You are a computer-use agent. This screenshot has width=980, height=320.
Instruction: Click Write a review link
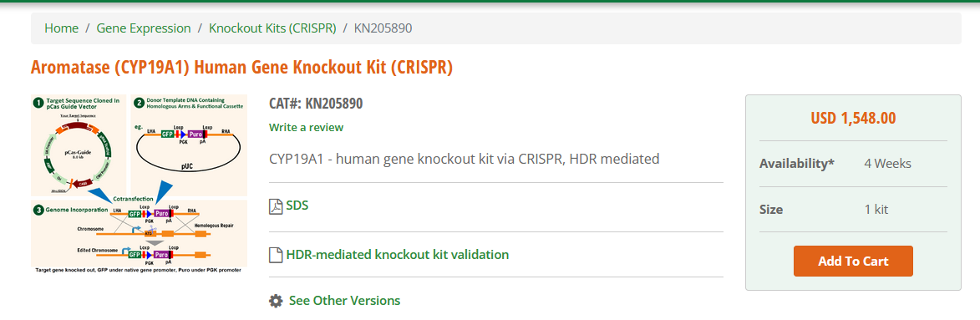coord(307,128)
